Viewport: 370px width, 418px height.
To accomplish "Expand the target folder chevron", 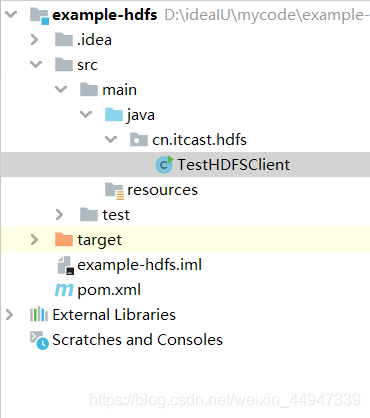I will pos(34,239).
